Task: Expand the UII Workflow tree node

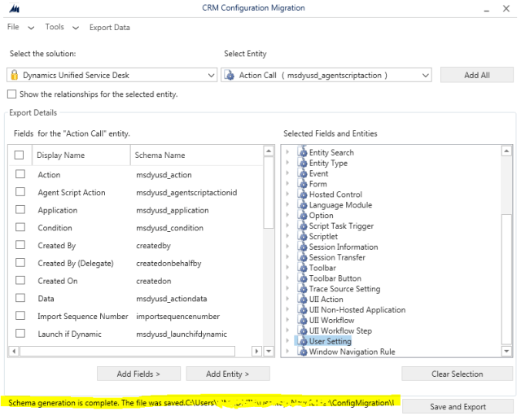Action: [287, 321]
